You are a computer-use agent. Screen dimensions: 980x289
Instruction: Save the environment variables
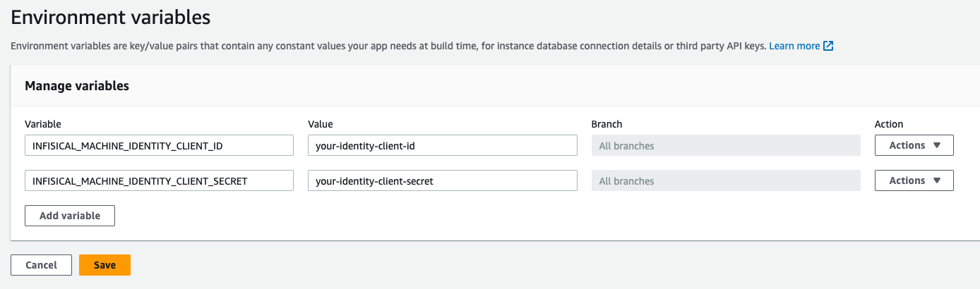pyautogui.click(x=104, y=265)
